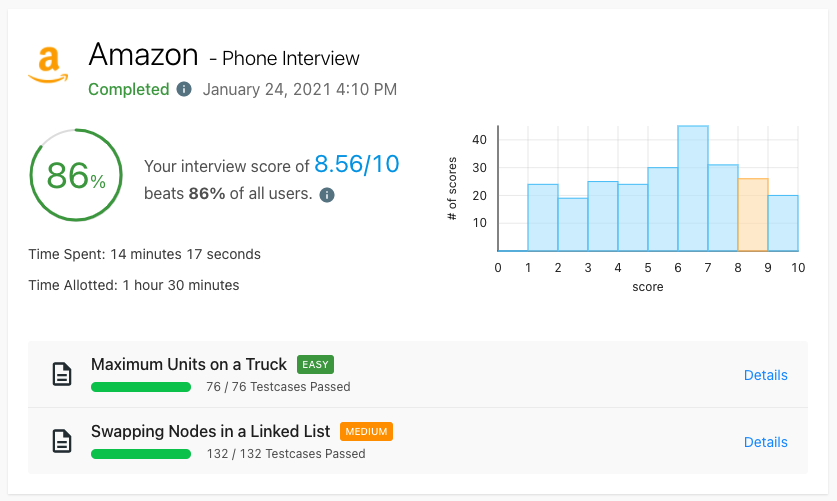Image resolution: width=837 pixels, height=501 pixels.
Task: Select the histogram bar for score 7-8
Action: point(723,208)
